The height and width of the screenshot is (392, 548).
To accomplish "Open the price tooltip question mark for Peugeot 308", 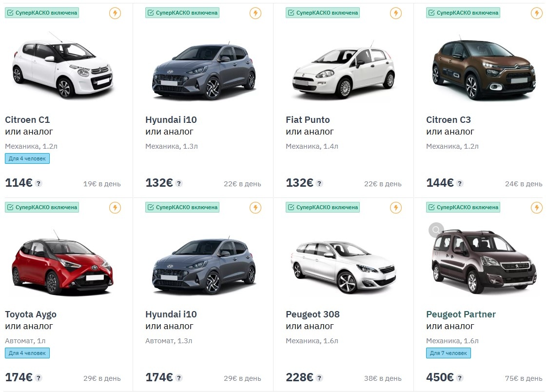I will [319, 378].
